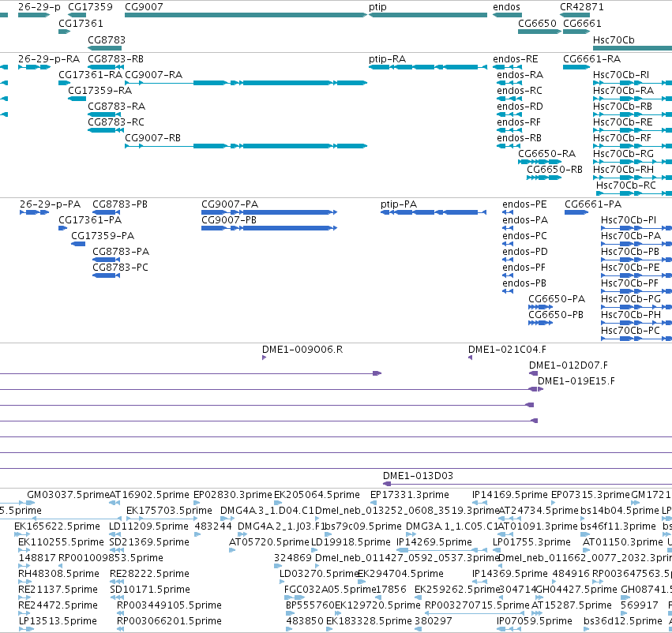
Task: Open EST LP01755.3prime
Action: 531,542
